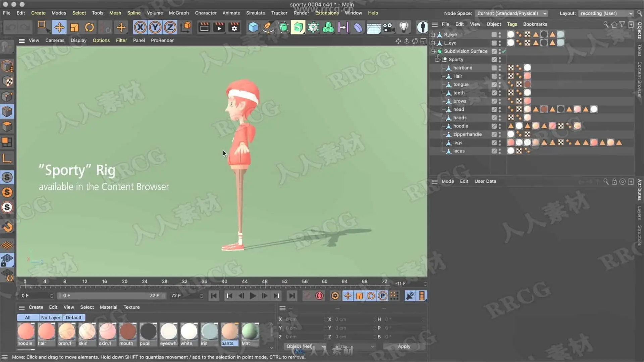Enable Autokeying record button
This screenshot has width=644, height=362.
[x=319, y=296]
